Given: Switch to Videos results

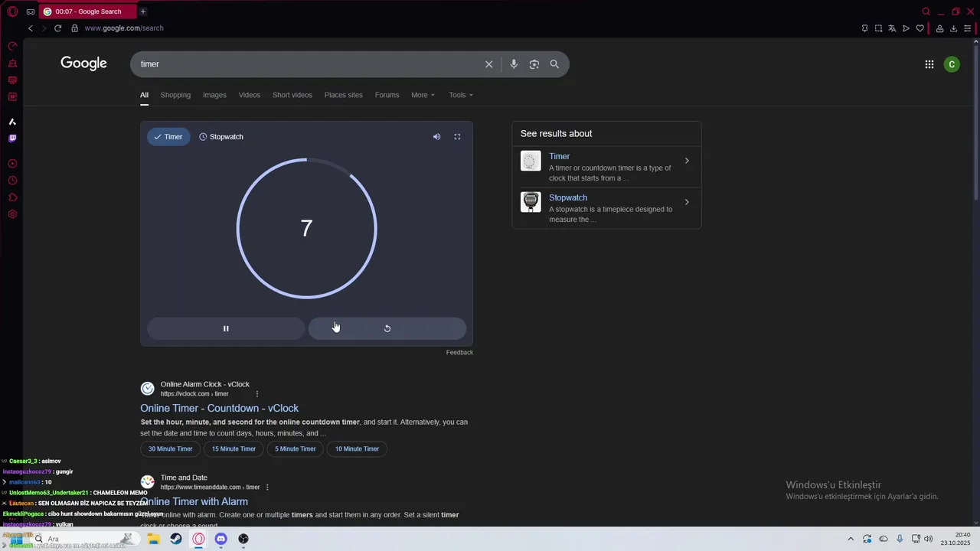Looking at the screenshot, I should click(250, 95).
